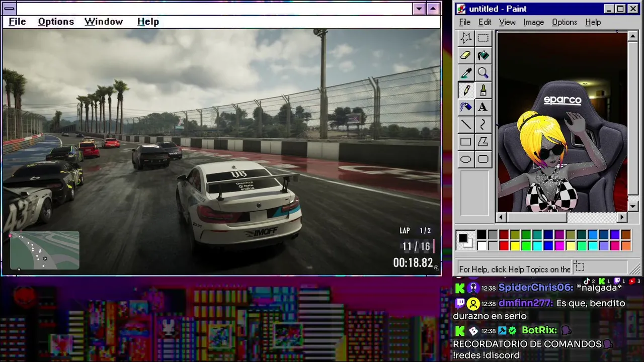The image size is (644, 362).
Task: Activate the Airbrush spray can tool
Action: click(x=466, y=107)
